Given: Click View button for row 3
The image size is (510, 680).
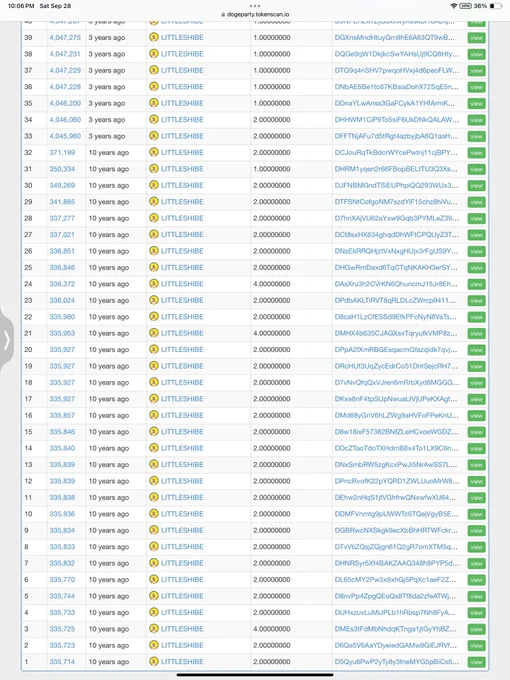Looking at the screenshot, I should point(476,629).
